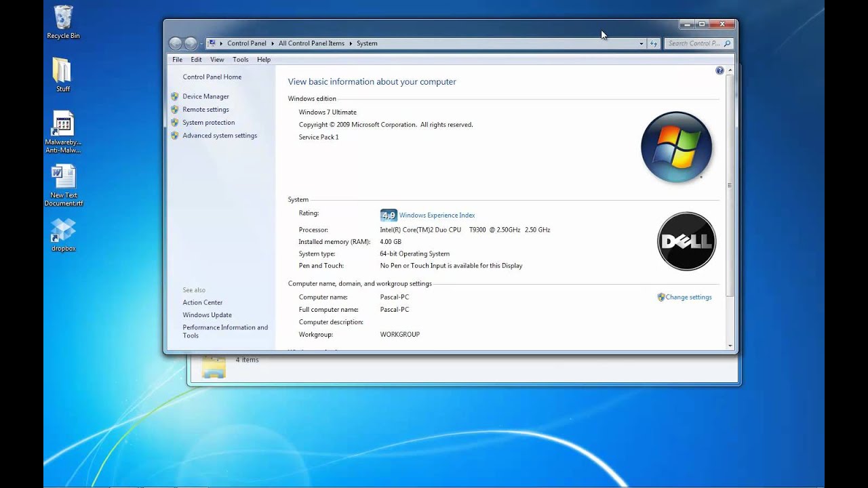Open System protection link
Screen dimensions: 868x488
(208, 123)
